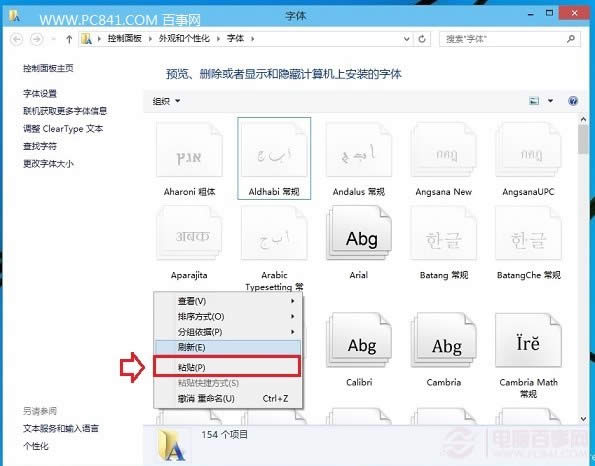Choose 粘贴快捷方式(S) in context menu
The height and width of the screenshot is (466, 595).
(228, 383)
